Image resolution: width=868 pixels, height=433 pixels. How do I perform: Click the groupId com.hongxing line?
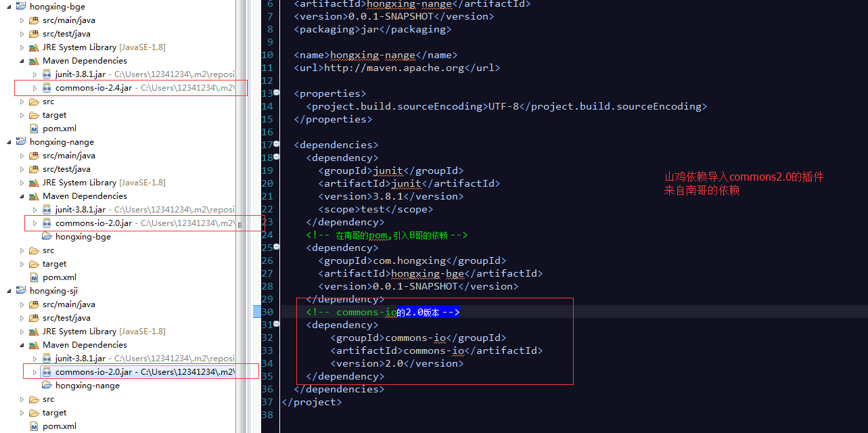[412, 260]
